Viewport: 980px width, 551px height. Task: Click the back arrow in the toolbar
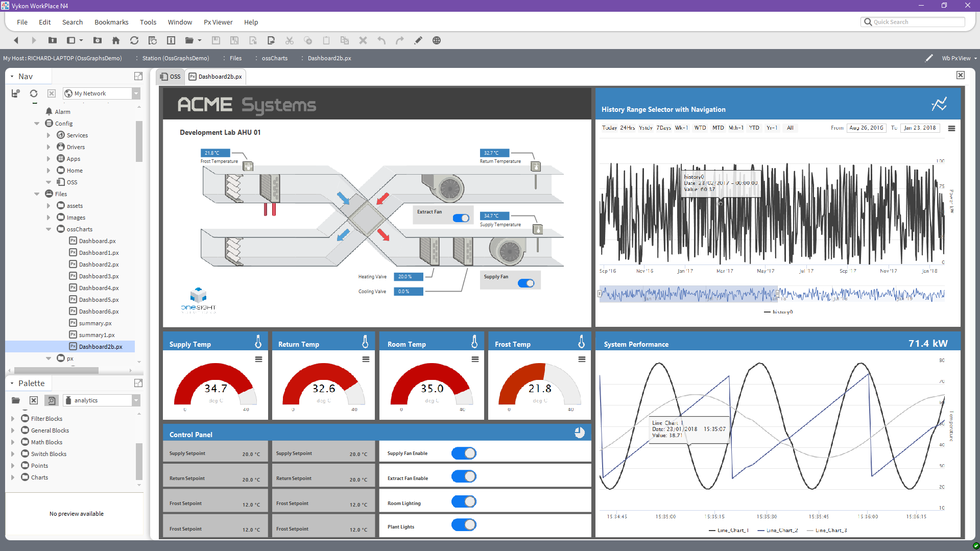coord(16,40)
